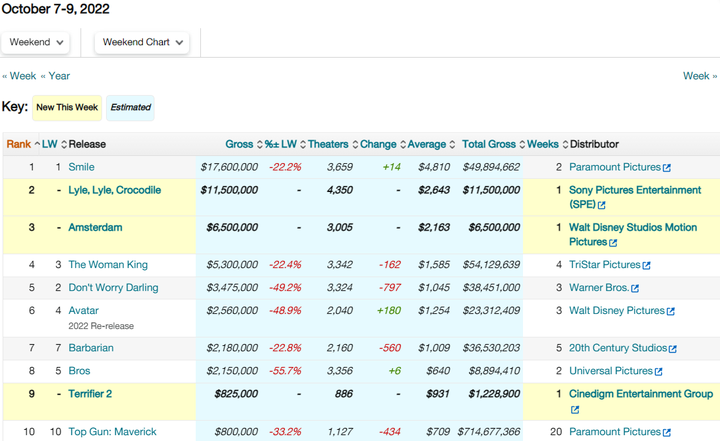Open Top Gun: Maverick release link
720x441 pixels.
(x=112, y=432)
